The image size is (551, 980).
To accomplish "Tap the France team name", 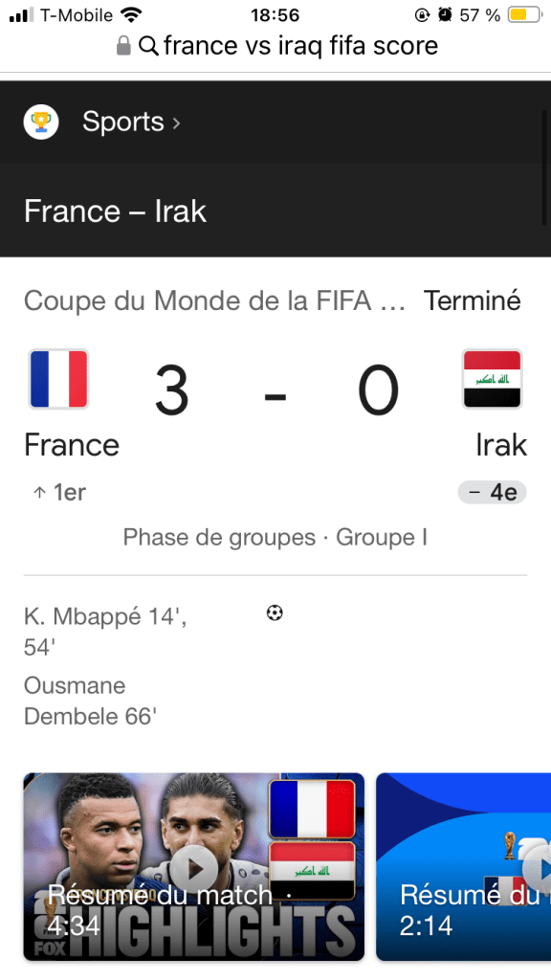I will [71, 445].
